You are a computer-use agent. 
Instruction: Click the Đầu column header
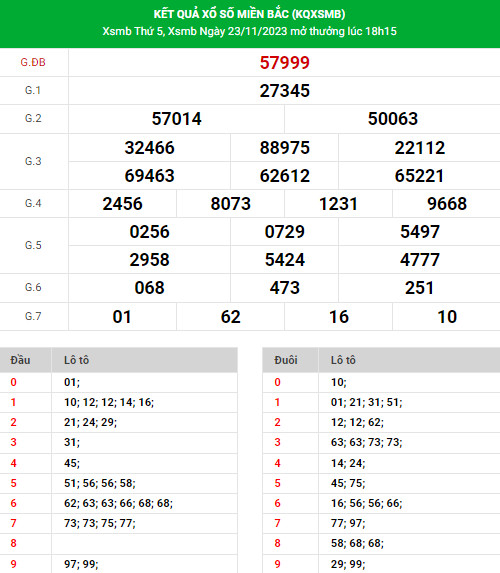(x=20, y=360)
